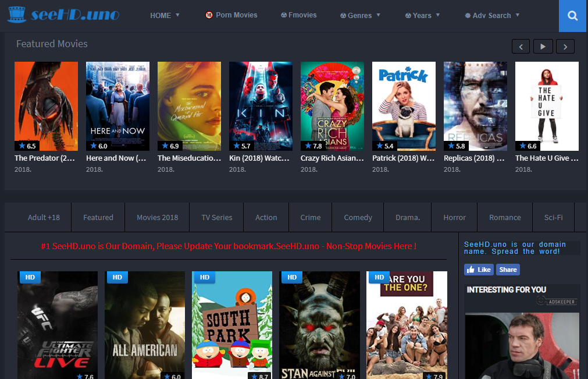Open Replicas (2018) title link
Screen dimensions: 588x379
474,158
